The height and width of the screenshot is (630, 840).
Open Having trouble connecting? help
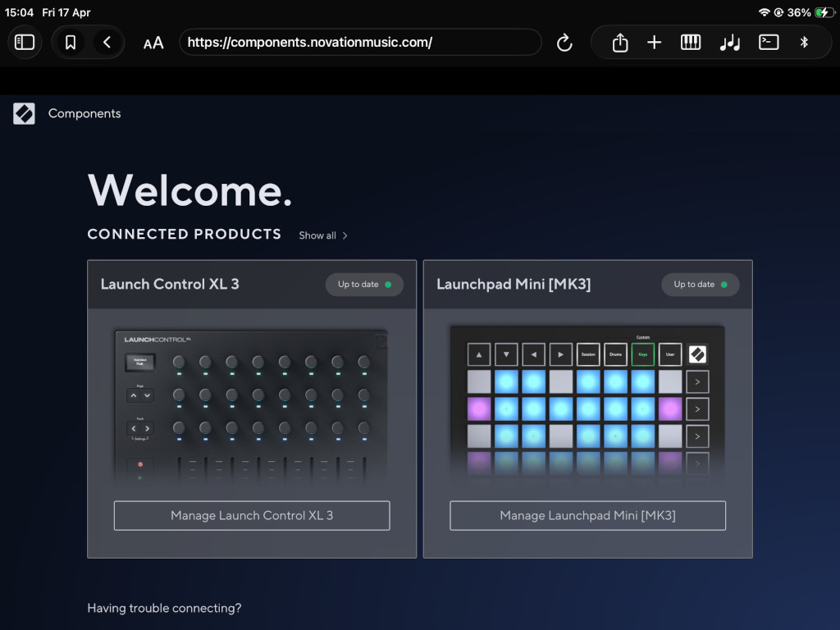coord(164,608)
